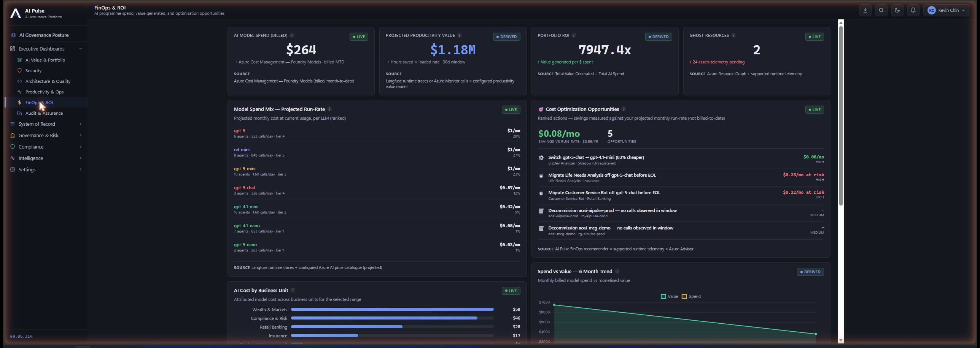Click DERIVED badge on Projected Productivity Value card
Screen dimensions: 980x348
tap(507, 37)
